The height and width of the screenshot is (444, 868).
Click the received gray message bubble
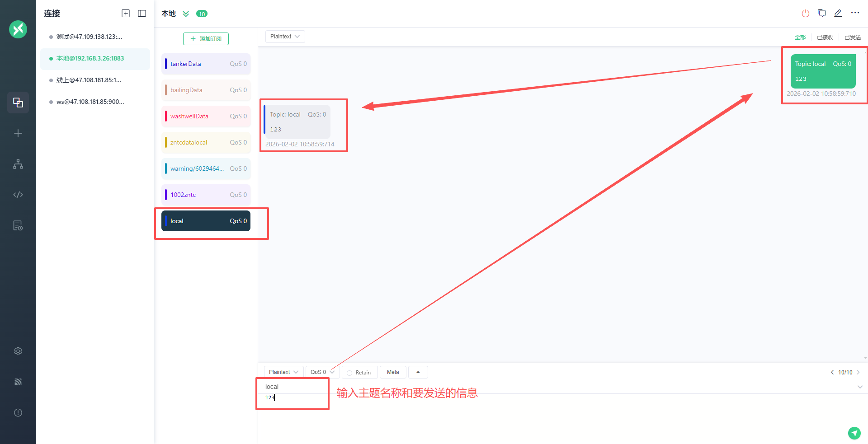pos(297,122)
